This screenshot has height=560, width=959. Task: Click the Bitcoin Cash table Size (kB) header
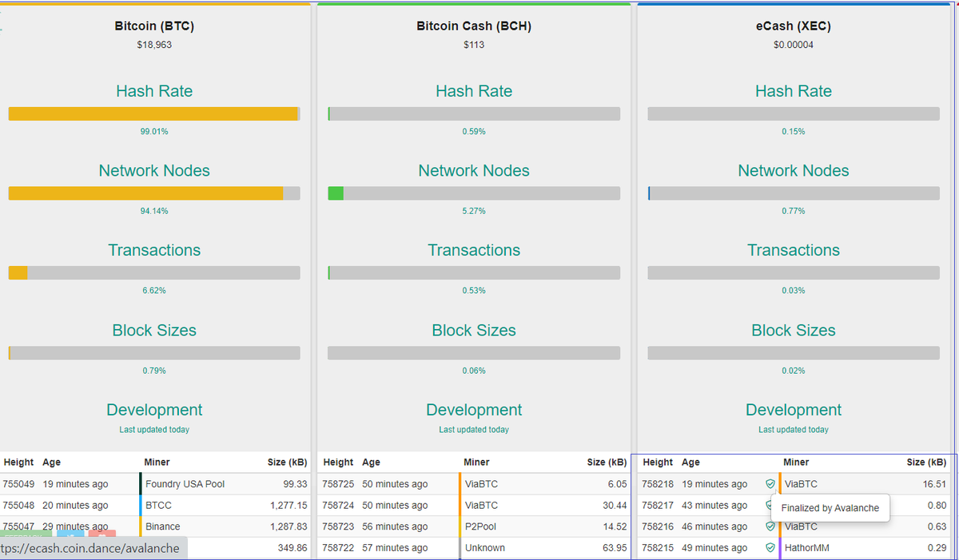pyautogui.click(x=607, y=463)
